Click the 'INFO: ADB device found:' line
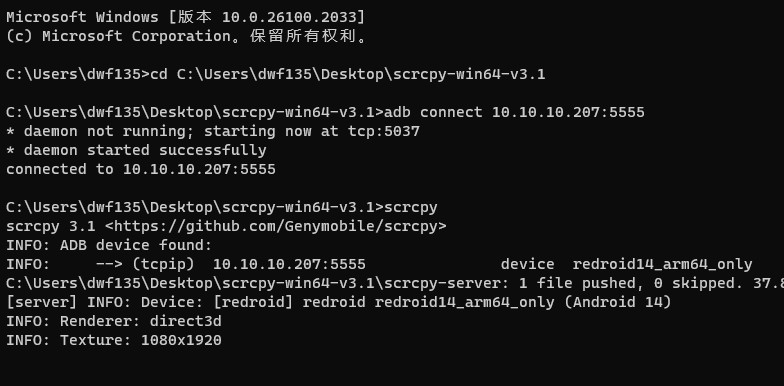The image size is (784, 386). 109,246
